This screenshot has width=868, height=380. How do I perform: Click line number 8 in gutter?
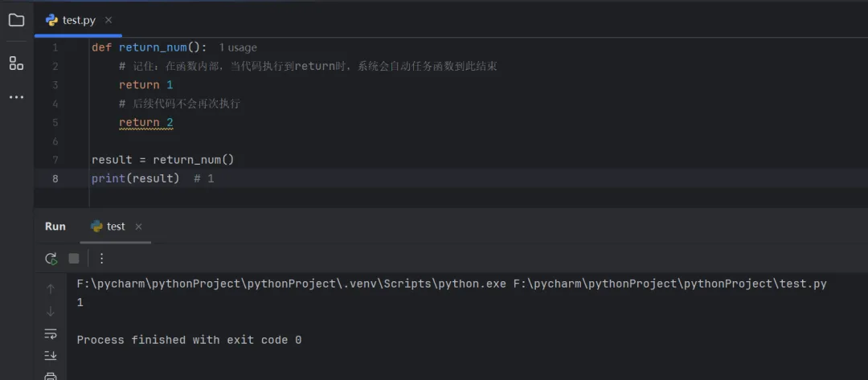point(55,178)
